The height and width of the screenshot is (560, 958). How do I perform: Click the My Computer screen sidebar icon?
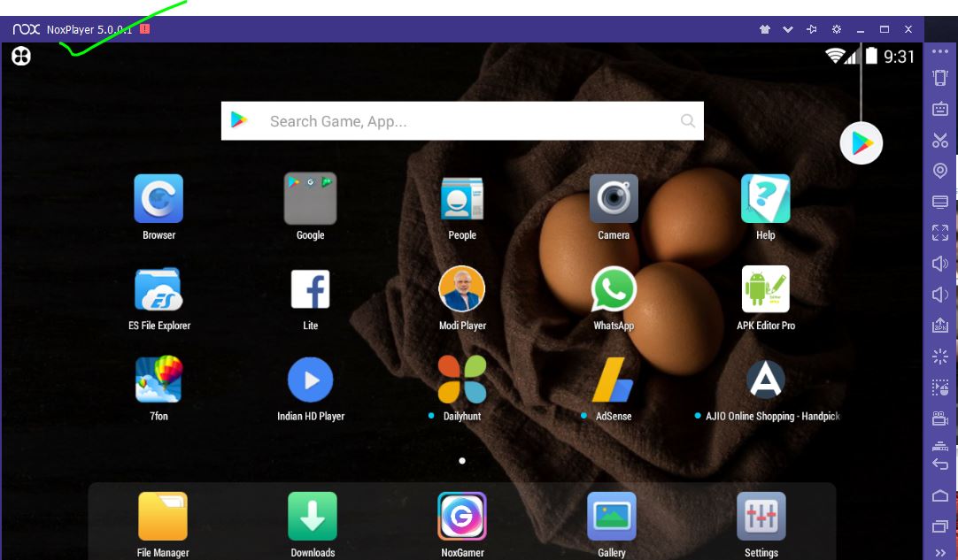[939, 202]
